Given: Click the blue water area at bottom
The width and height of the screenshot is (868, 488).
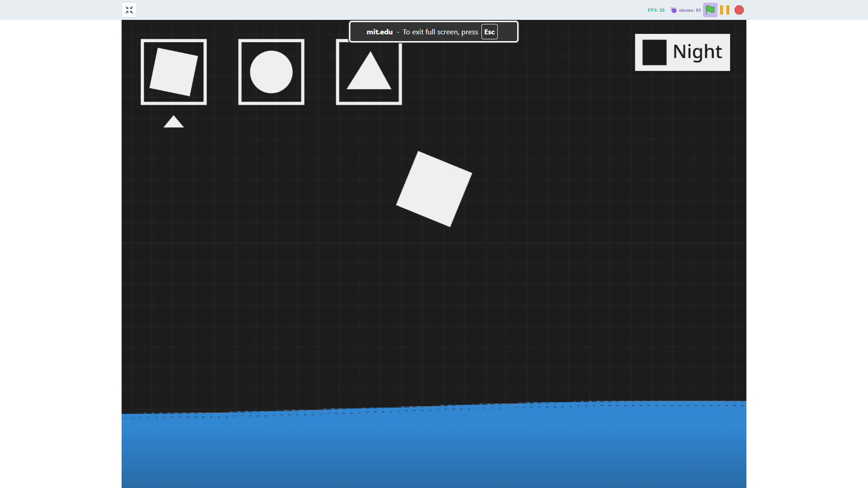Looking at the screenshot, I should 434,447.
